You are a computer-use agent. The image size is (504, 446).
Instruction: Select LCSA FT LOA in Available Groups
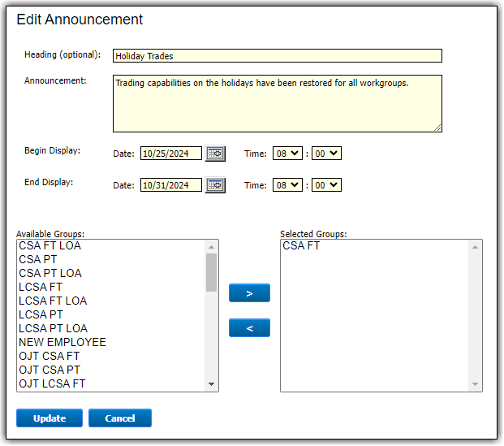pos(53,301)
